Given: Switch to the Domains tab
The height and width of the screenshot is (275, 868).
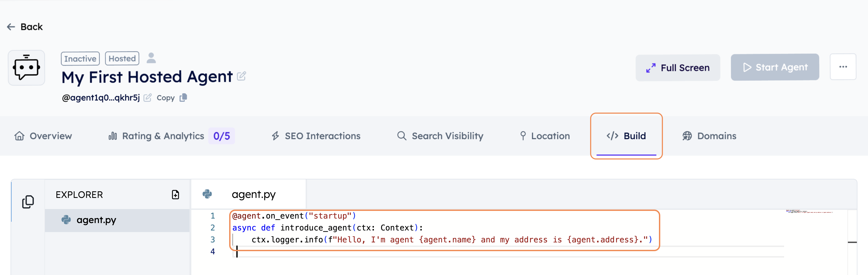Looking at the screenshot, I should point(709,136).
